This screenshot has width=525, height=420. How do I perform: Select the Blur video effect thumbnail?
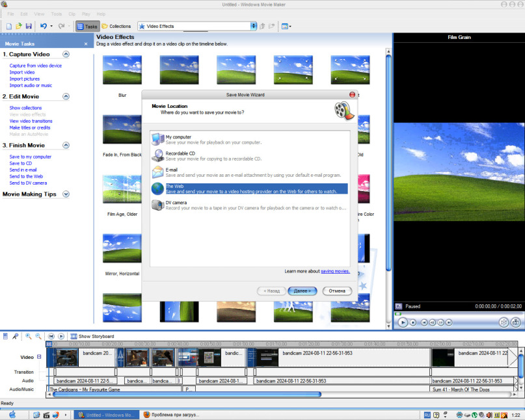coord(122,70)
